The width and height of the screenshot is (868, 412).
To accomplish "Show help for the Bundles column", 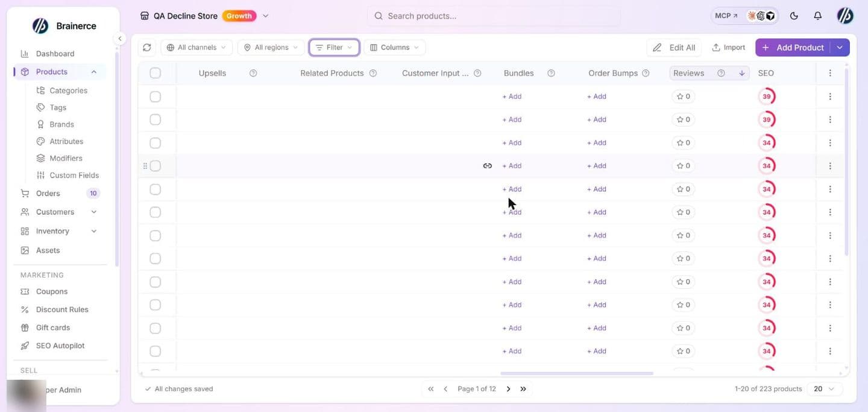I will [x=551, y=74].
